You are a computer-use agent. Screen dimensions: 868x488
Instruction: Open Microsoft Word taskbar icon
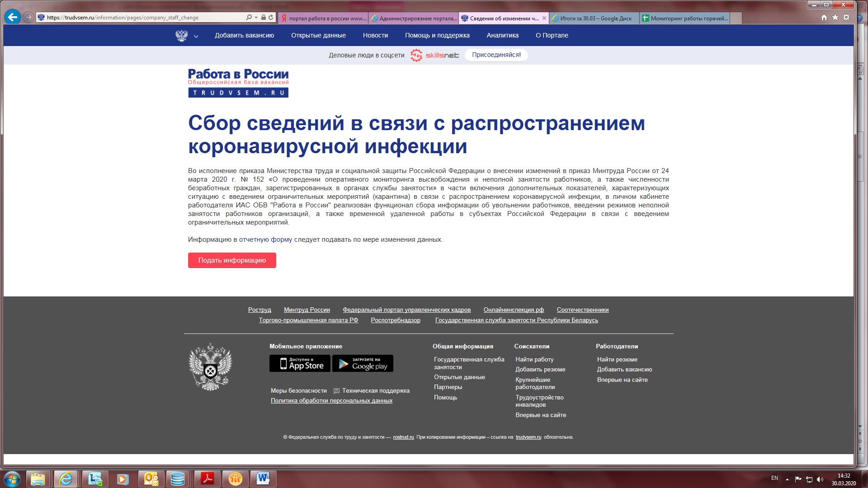coord(263,479)
